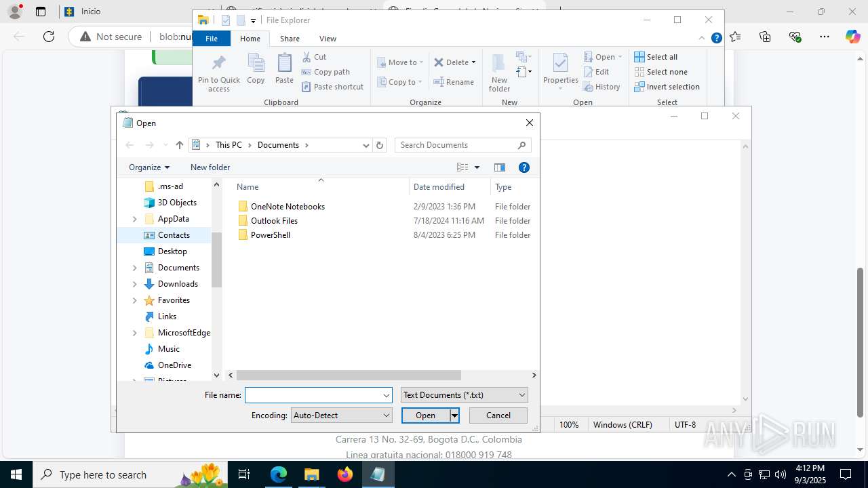
Task: Click the File name input field
Action: pyautogui.click(x=313, y=395)
